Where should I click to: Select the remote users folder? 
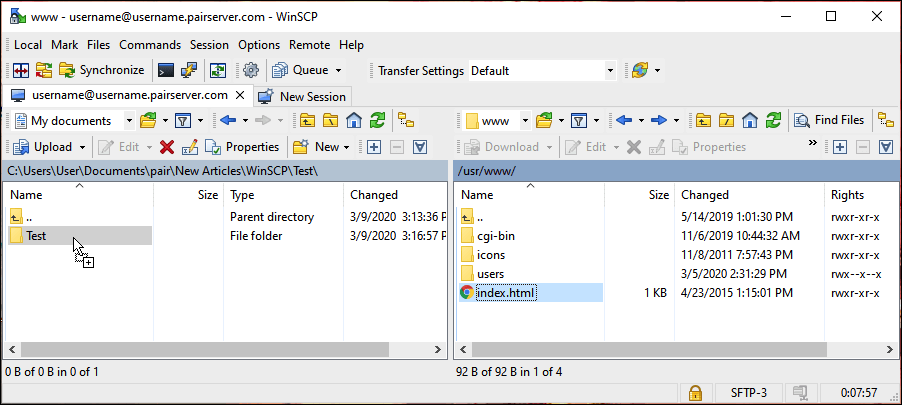tap(491, 274)
